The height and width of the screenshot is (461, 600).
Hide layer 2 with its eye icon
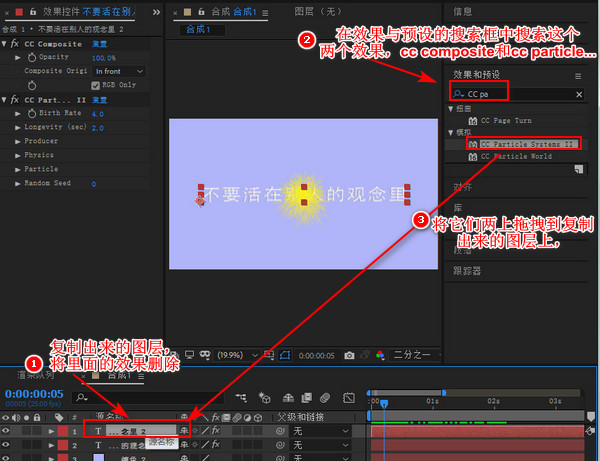pos(5,445)
